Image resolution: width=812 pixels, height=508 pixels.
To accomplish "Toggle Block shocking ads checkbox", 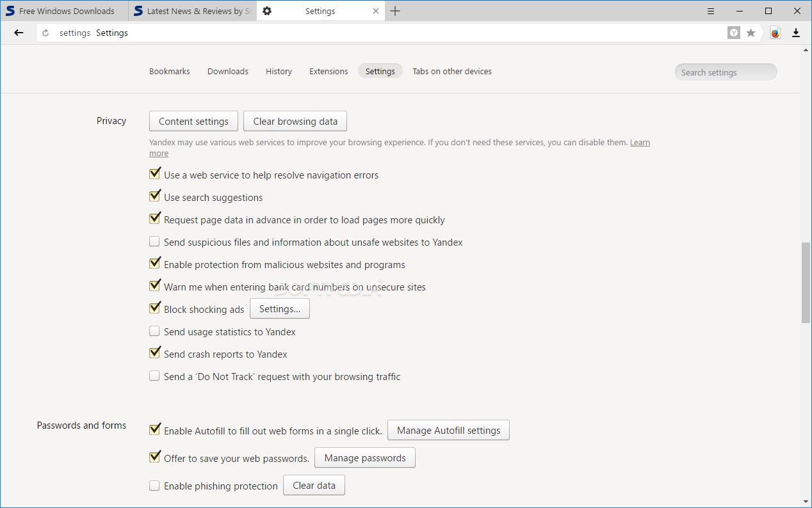I will point(154,308).
